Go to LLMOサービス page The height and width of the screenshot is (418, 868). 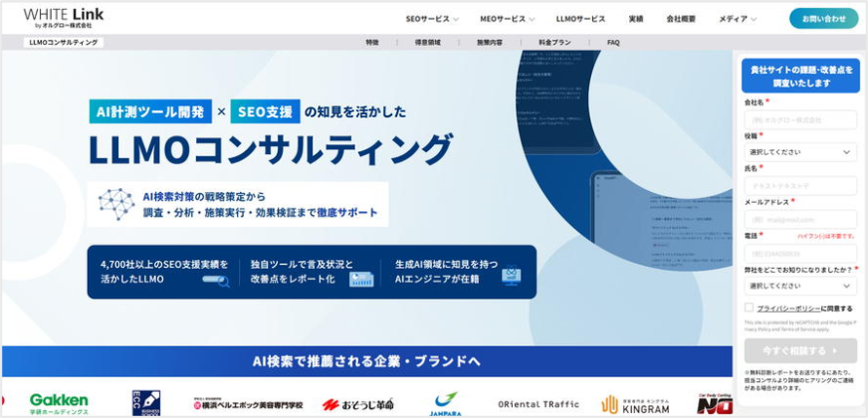tap(580, 19)
